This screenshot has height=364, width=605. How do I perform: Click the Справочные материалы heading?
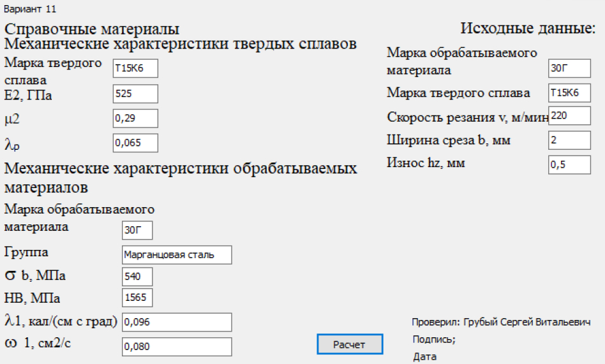pos(92,29)
